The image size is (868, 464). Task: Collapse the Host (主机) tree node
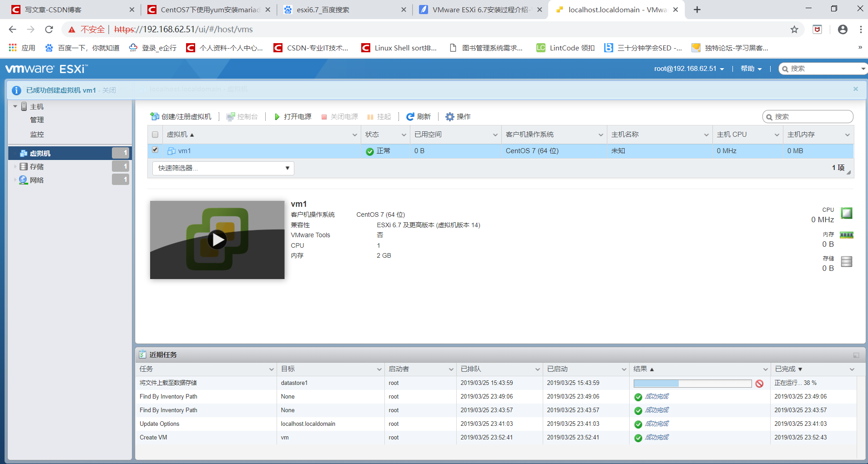15,106
